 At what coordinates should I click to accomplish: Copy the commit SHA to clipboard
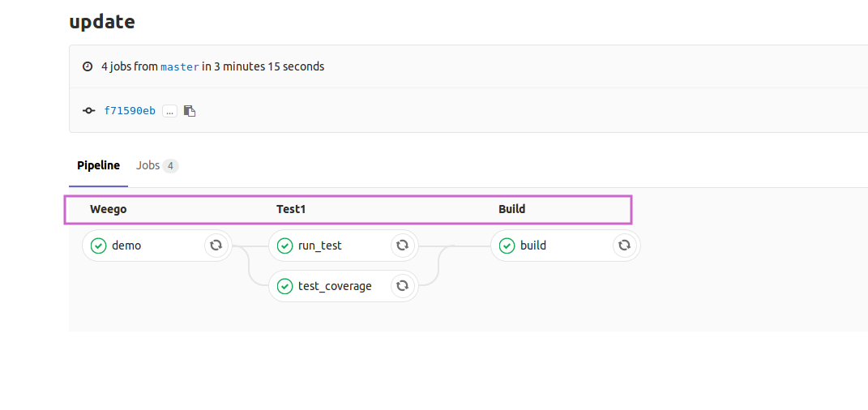tap(190, 111)
